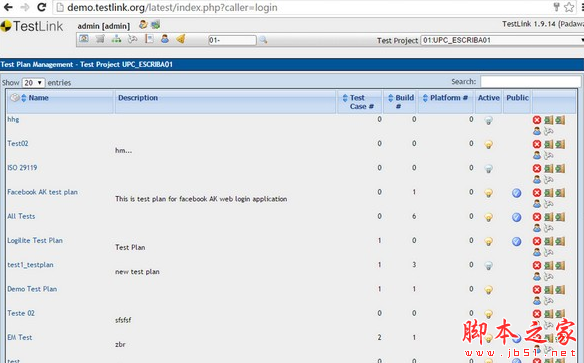Image resolution: width=584 pixels, height=363 pixels.
Task: Open the test reports document icon
Action: point(149,39)
